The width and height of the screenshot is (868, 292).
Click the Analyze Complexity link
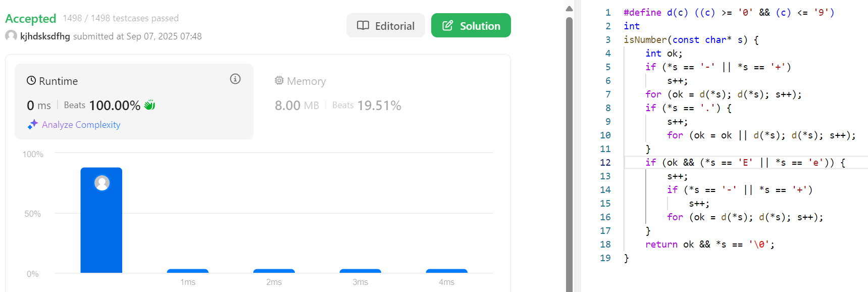pos(81,125)
